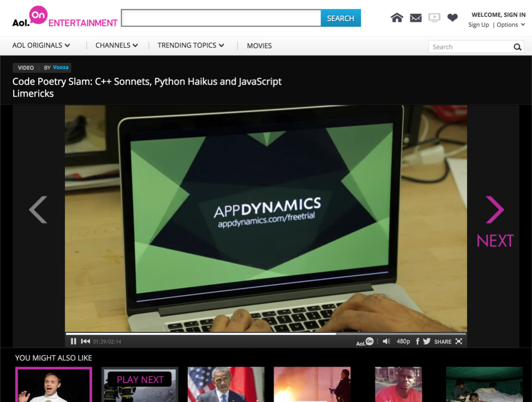Share the video on Twitter
This screenshot has width=532, height=402.
pyautogui.click(x=427, y=341)
